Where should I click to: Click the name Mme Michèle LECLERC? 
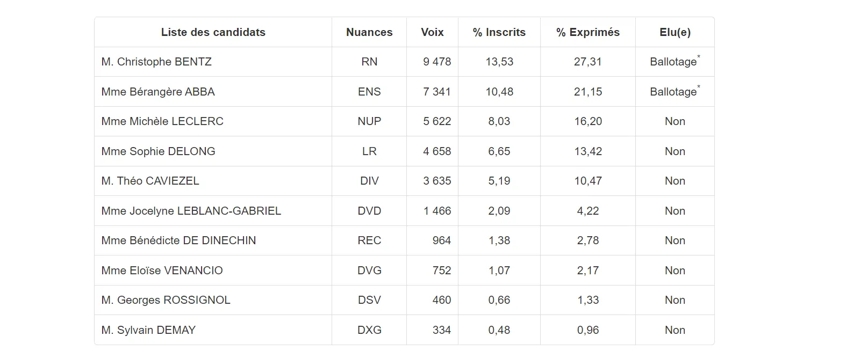click(162, 121)
